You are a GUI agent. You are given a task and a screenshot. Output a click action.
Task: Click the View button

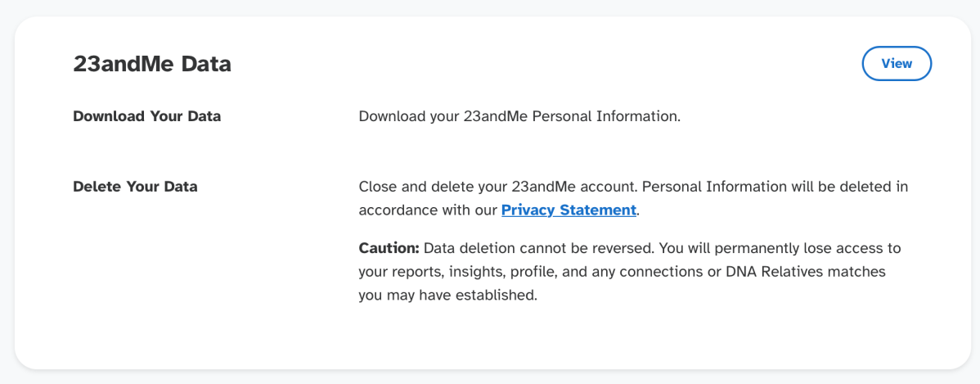pos(897,64)
